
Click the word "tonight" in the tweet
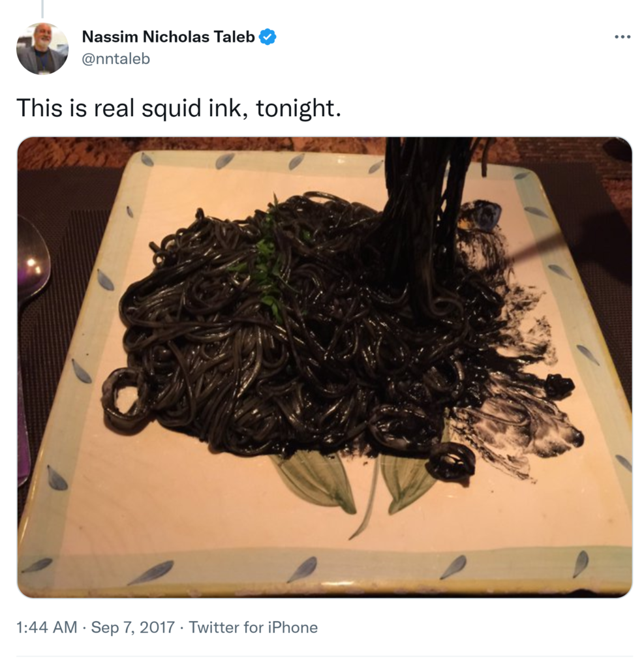[298, 108]
